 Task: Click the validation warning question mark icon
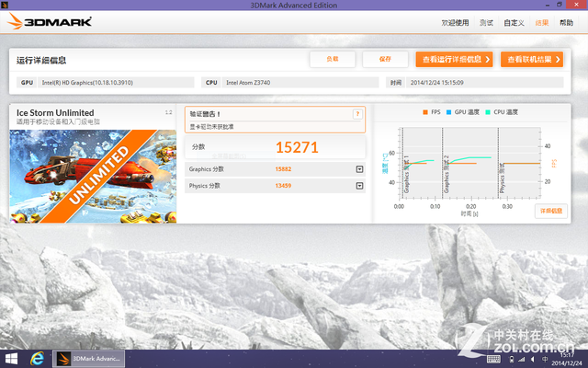coord(357,114)
